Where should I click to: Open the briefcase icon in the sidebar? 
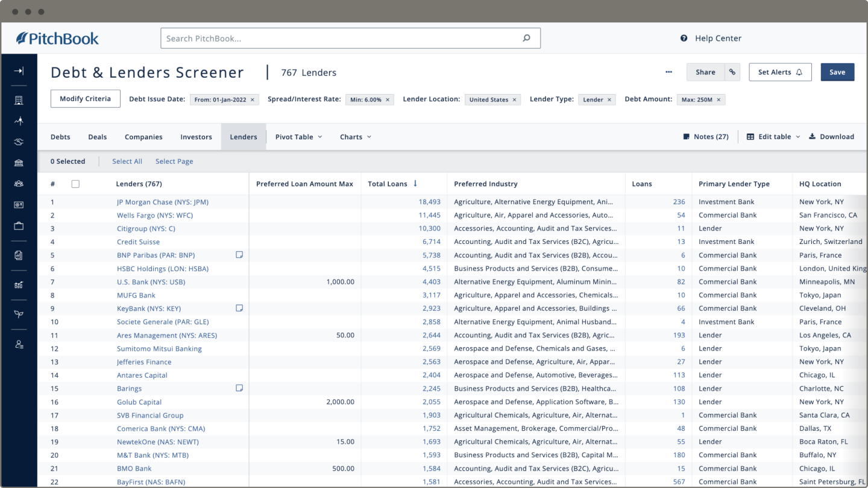pyautogui.click(x=19, y=226)
